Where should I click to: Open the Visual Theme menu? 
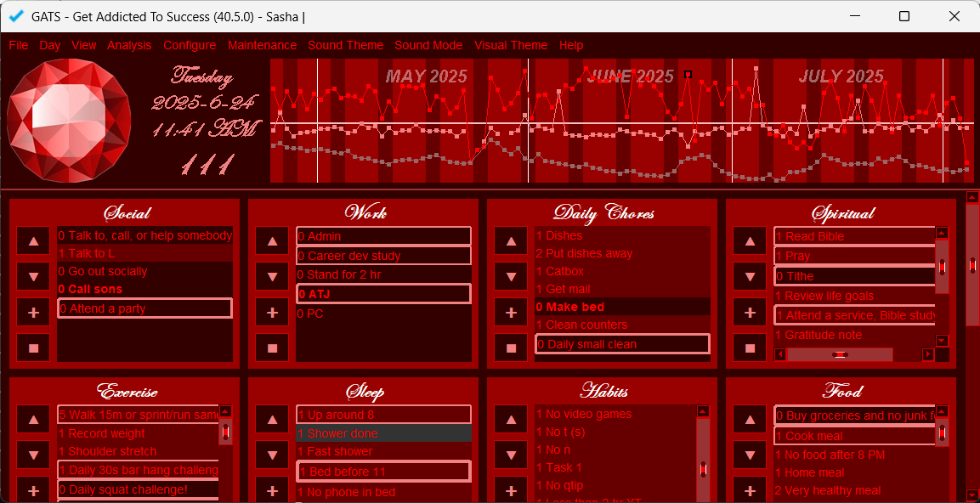pos(510,45)
